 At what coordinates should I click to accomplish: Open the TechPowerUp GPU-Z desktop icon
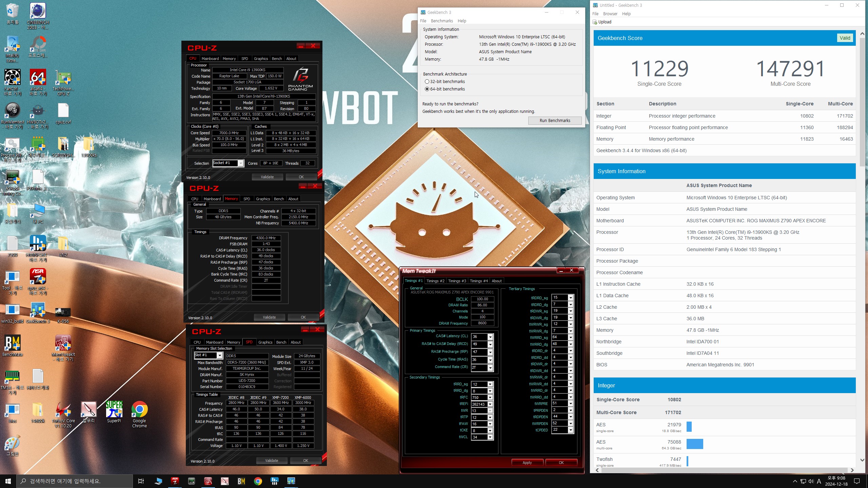[x=63, y=82]
